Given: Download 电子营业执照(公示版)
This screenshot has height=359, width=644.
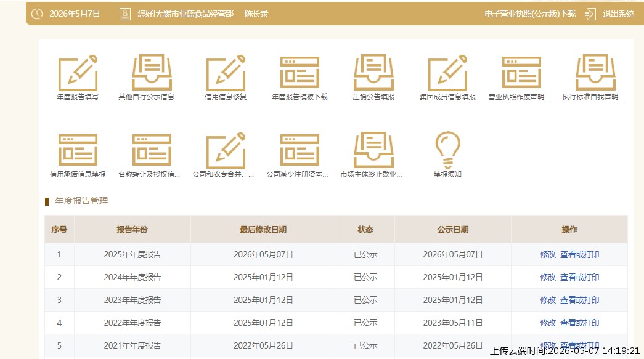Looking at the screenshot, I should 530,14.
